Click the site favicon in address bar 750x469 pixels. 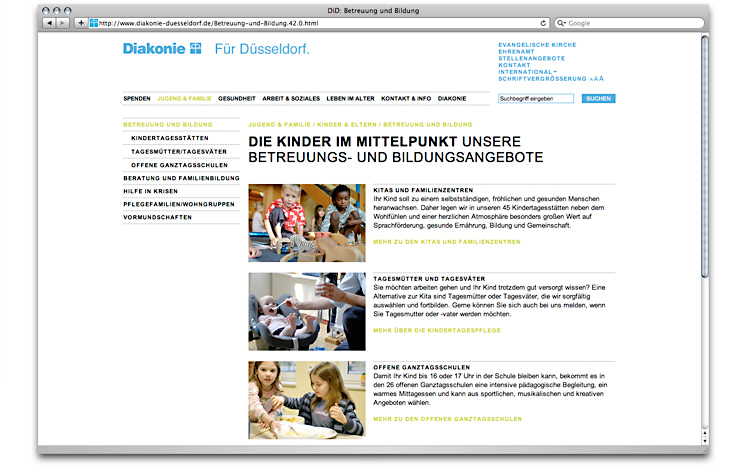point(94,23)
